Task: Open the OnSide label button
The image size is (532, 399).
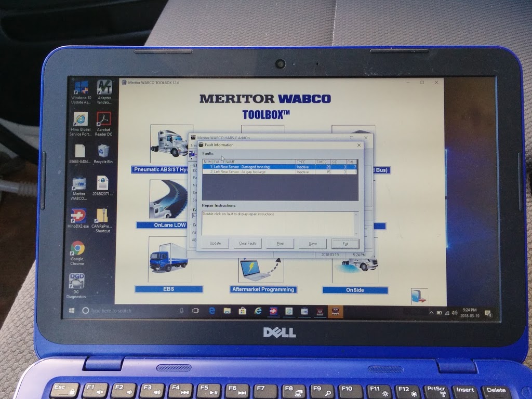Action: point(355,290)
